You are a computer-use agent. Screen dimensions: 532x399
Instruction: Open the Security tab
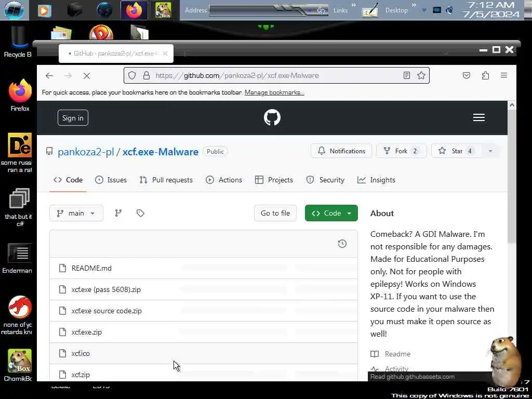[x=325, y=180]
